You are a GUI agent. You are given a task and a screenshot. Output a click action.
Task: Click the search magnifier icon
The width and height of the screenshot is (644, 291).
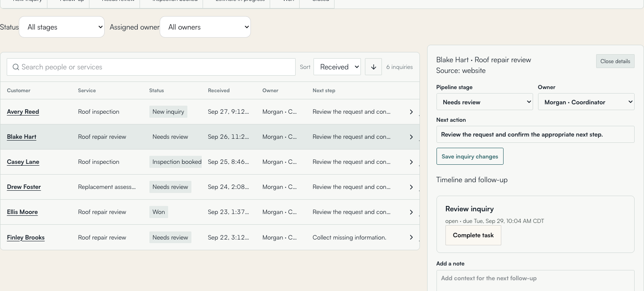coord(16,67)
